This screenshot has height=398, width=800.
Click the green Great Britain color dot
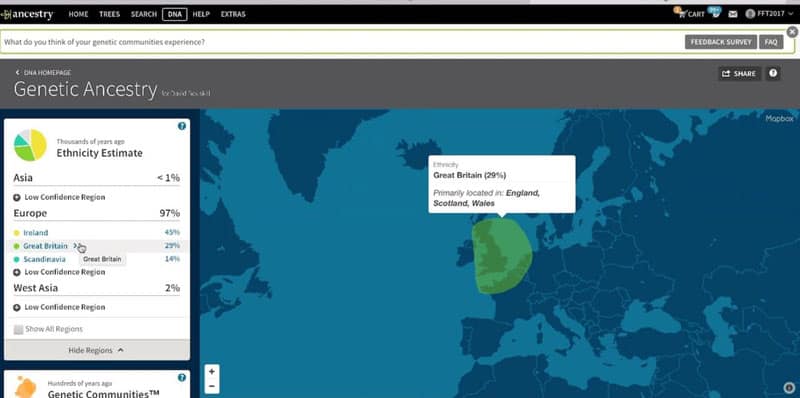point(16,246)
